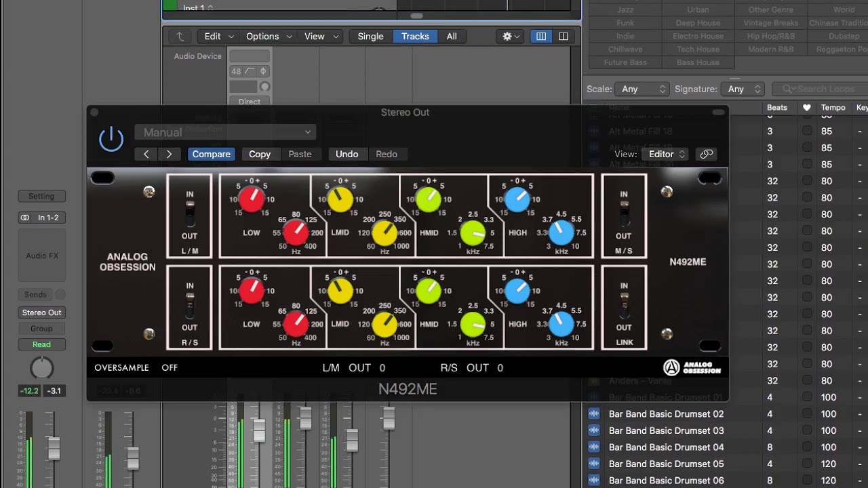
Task: Click the top-row green HMID frequency knob
Action: pyautogui.click(x=473, y=234)
